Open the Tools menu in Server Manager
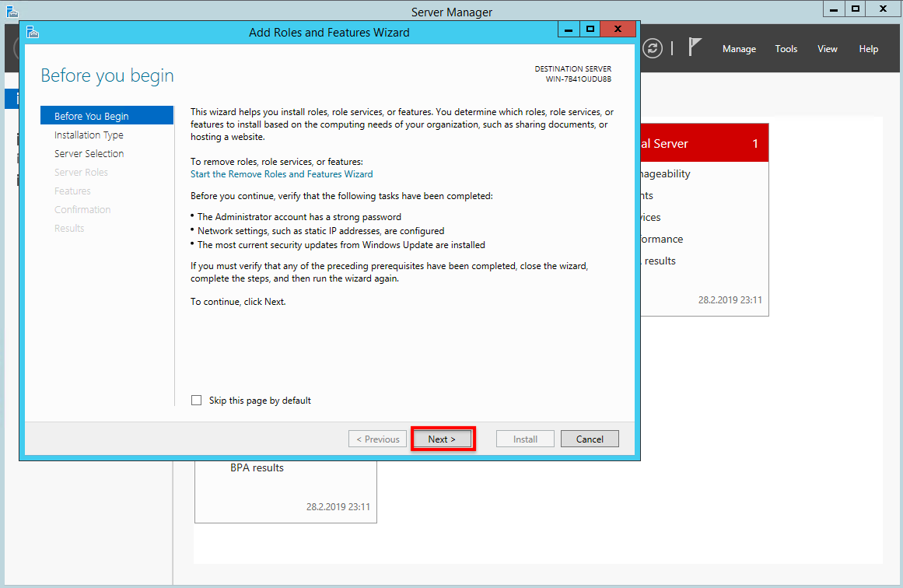This screenshot has width=903, height=588. coord(786,49)
